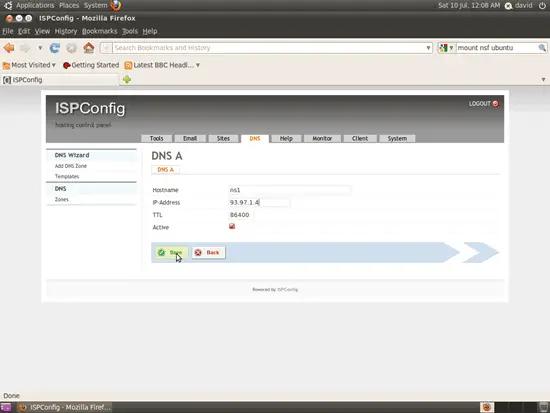Click the Hostname input field
The image size is (550, 413).
point(289,190)
